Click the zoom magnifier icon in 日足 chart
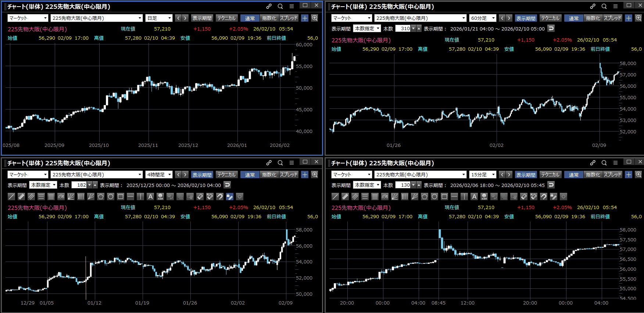Viewport: 644px width, 313px height. pyautogui.click(x=315, y=18)
